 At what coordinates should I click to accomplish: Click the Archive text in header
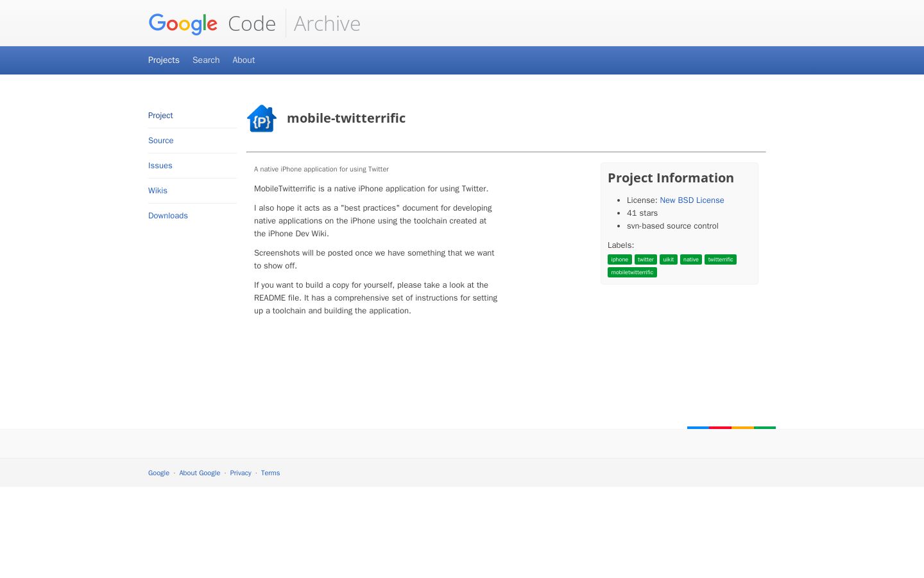[x=327, y=24]
